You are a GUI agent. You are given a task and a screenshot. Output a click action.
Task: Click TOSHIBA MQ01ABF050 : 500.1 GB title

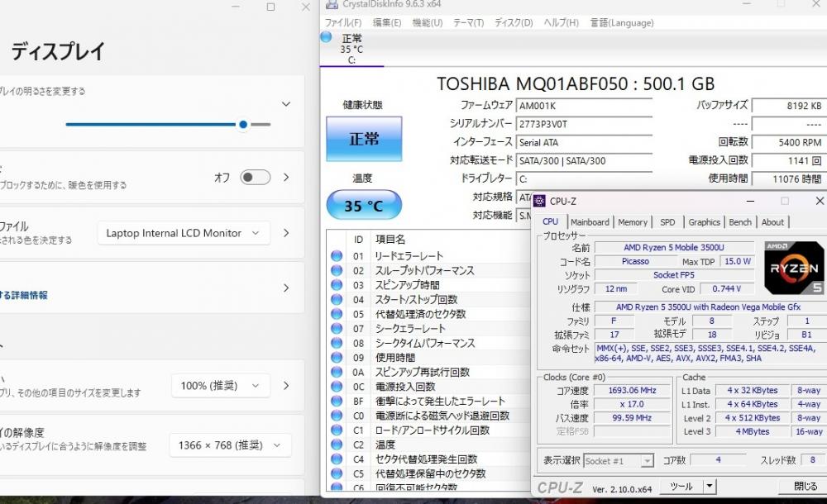tap(576, 83)
